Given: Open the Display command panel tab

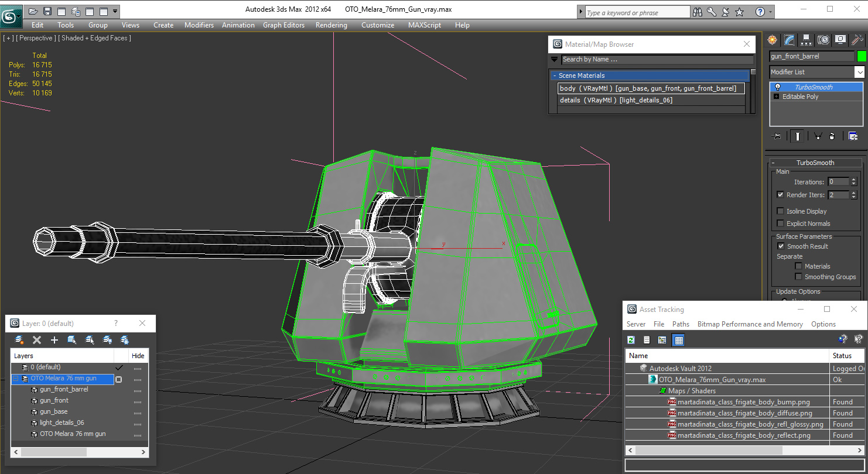Looking at the screenshot, I should coord(840,40).
